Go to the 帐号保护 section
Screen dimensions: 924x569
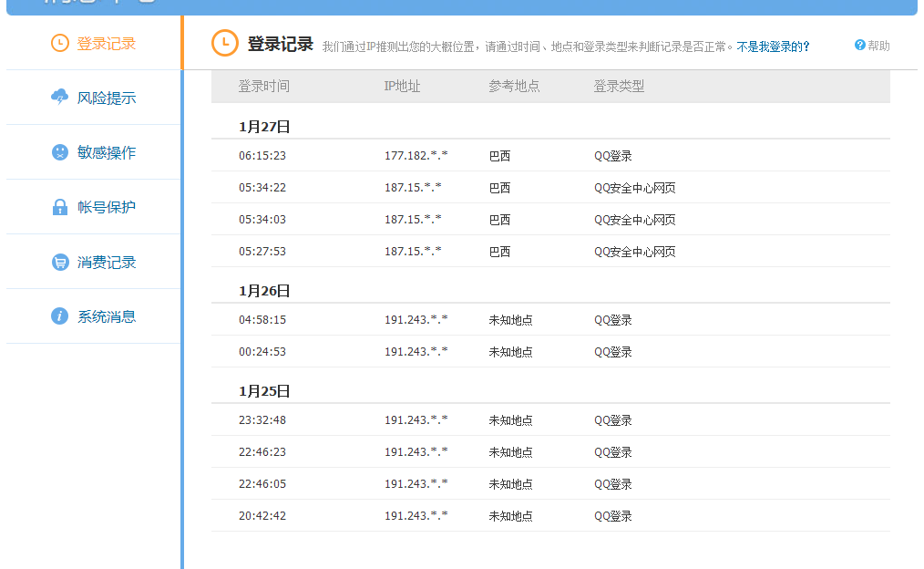[94, 207]
